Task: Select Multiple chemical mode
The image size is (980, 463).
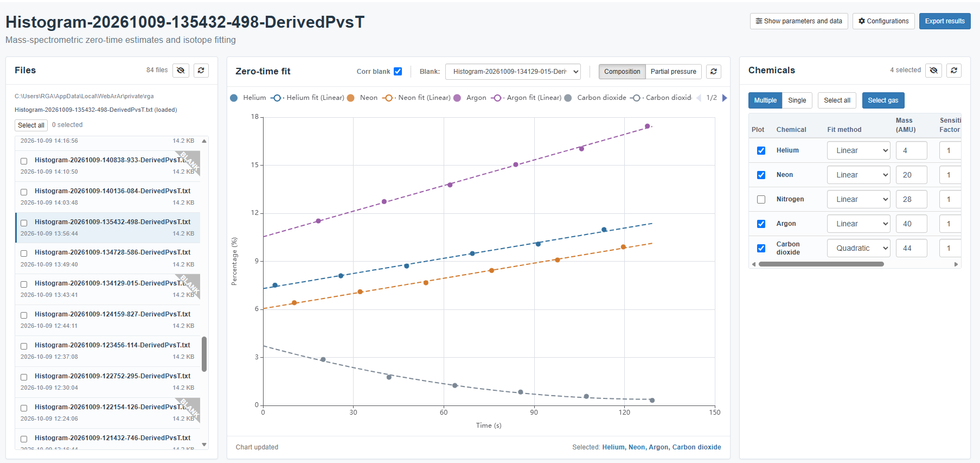Action: click(765, 100)
